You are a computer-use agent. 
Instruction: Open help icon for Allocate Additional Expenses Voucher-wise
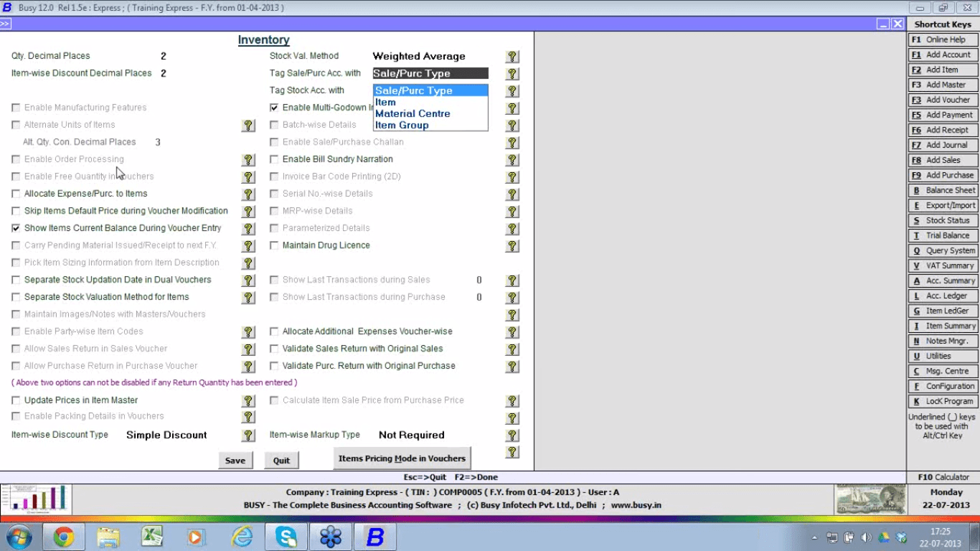tap(512, 332)
